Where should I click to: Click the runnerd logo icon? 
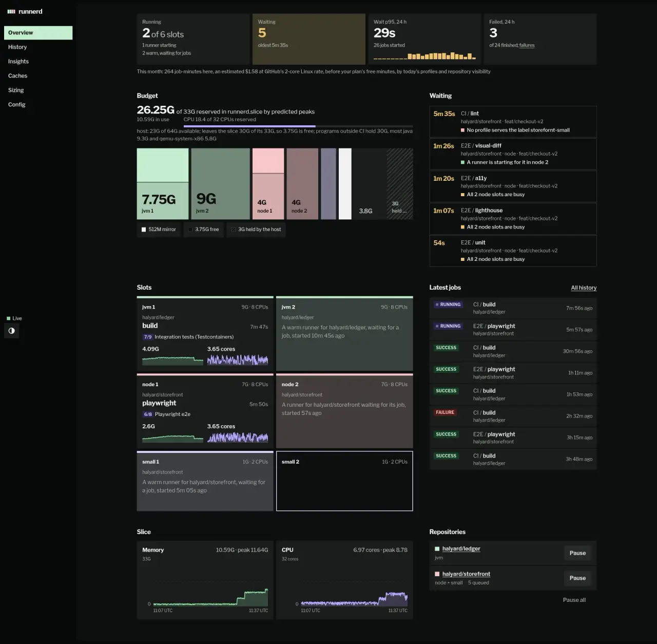click(11, 11)
